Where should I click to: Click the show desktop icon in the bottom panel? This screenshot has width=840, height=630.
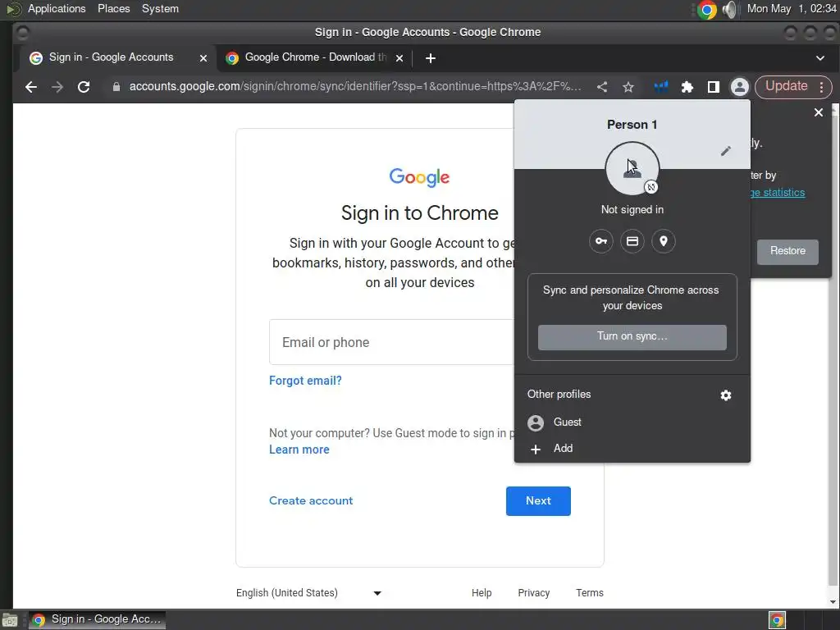[x=10, y=620]
